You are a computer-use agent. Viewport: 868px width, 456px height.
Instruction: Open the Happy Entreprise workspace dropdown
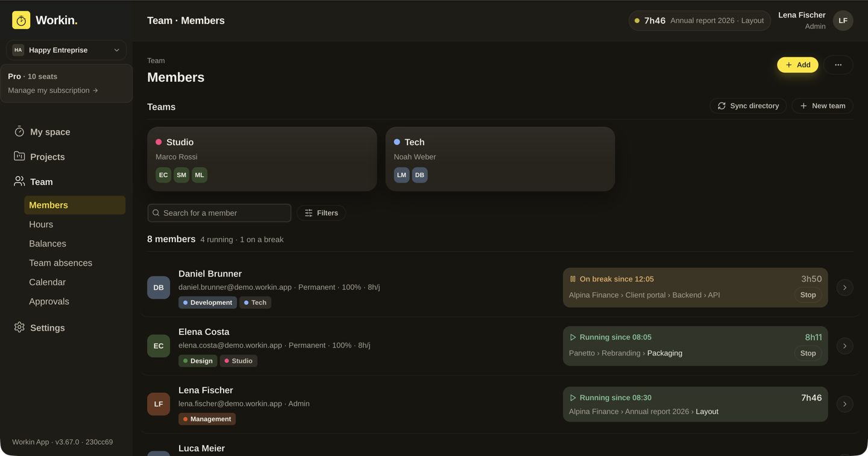click(x=66, y=50)
